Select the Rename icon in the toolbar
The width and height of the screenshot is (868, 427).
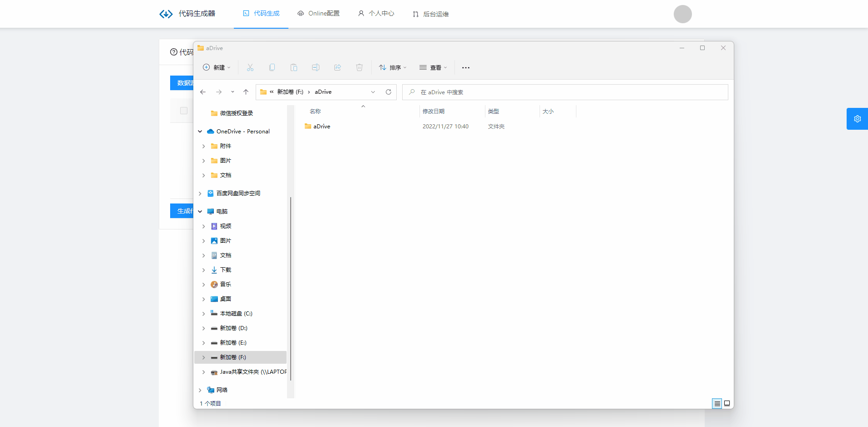pos(316,67)
